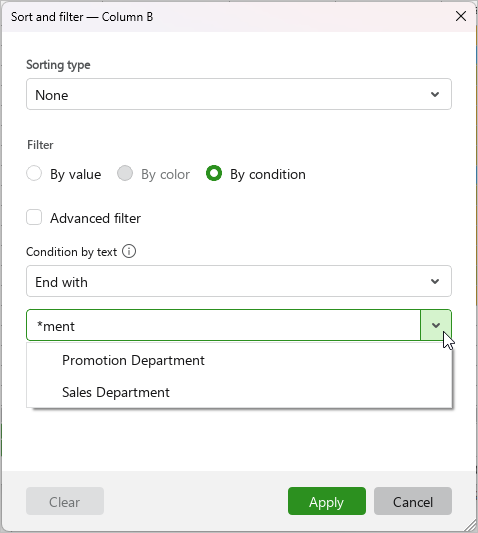Toggle the value suggestions dropdown arrow
The image size is (478, 533).
coord(436,325)
